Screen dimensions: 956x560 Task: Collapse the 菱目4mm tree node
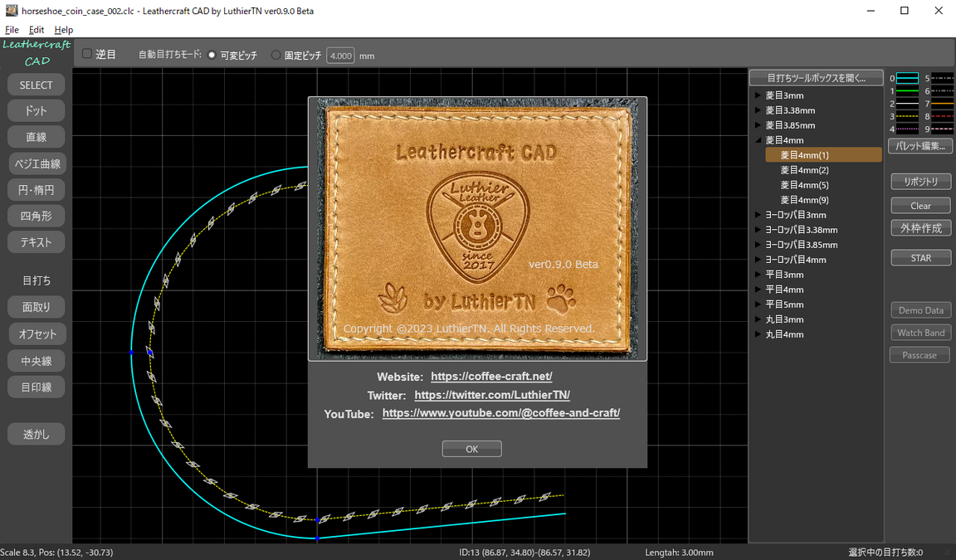tap(758, 140)
